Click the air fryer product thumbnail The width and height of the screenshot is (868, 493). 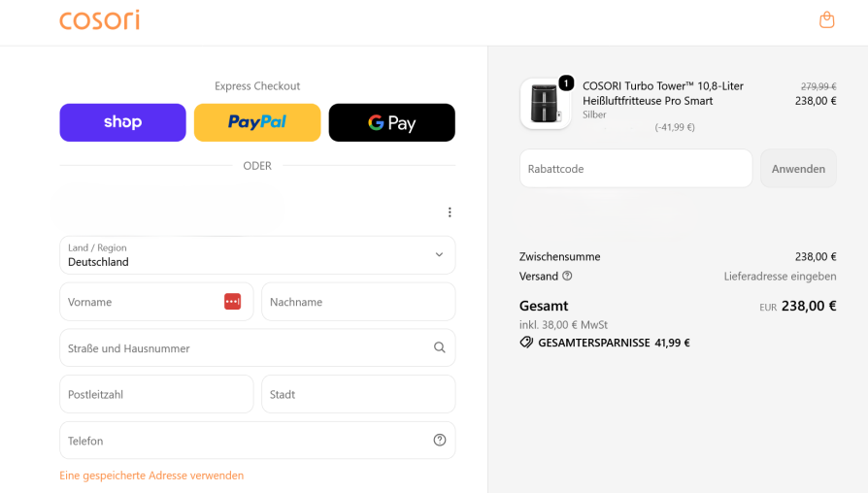coord(546,104)
